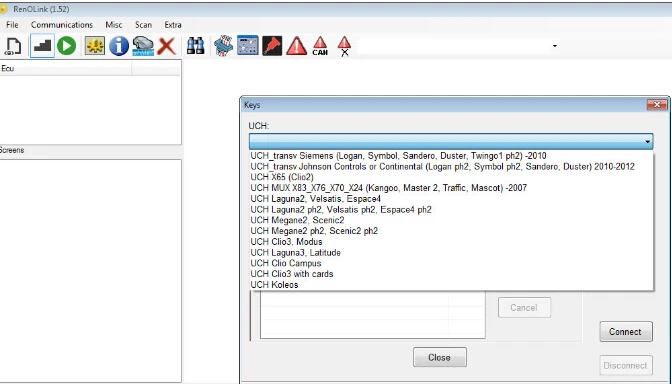This screenshot has width=672, height=386.
Task: Click the yellow gear settings icon
Action: (95, 46)
